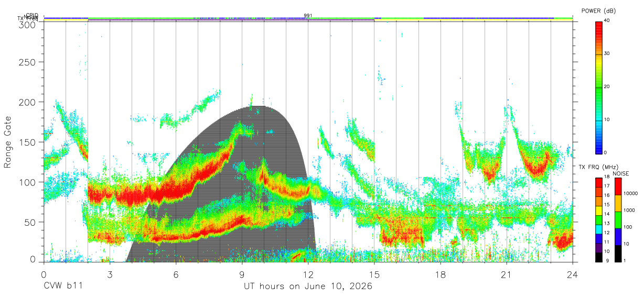The image size is (644, 297).
Task: Select green swatch in NOISE legend
Action: pos(618,220)
